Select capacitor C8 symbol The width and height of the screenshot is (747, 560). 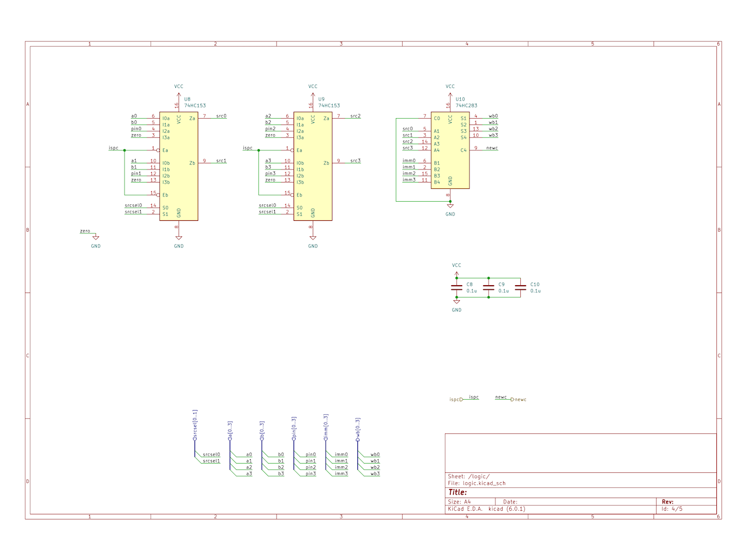click(x=457, y=287)
